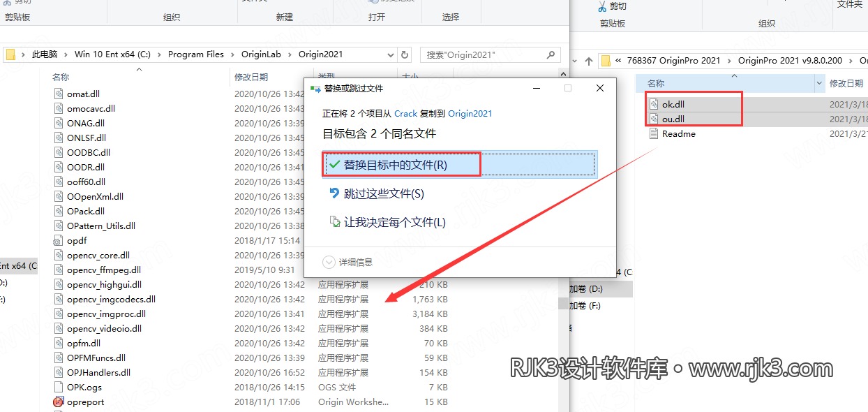Select ONLSF.dll file icon
The width and height of the screenshot is (868, 412).
coord(59,138)
